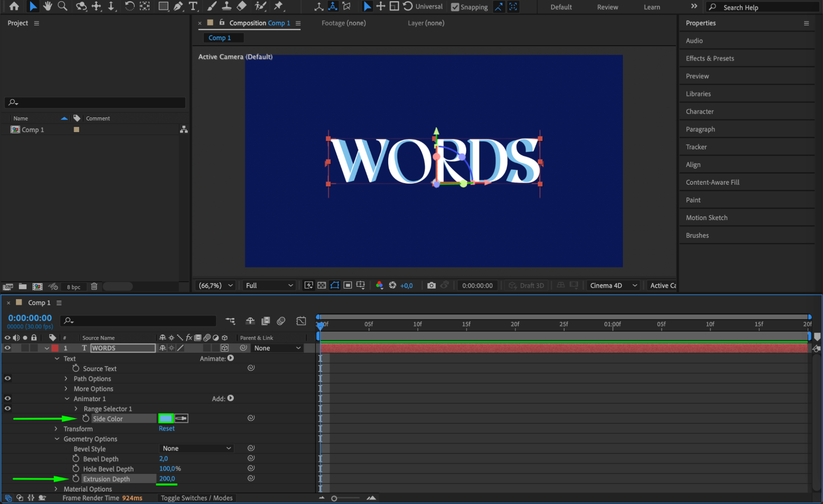The height and width of the screenshot is (504, 823).
Task: Click the Toggle Switches / Modes button
Action: point(196,498)
